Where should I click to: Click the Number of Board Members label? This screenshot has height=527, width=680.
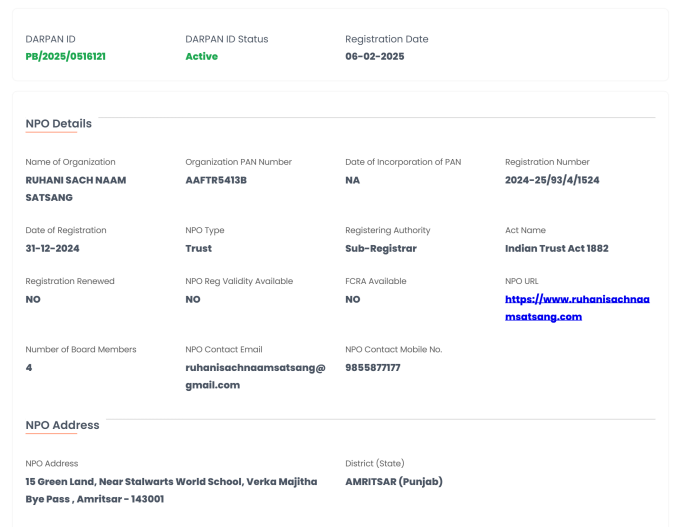coord(81,349)
